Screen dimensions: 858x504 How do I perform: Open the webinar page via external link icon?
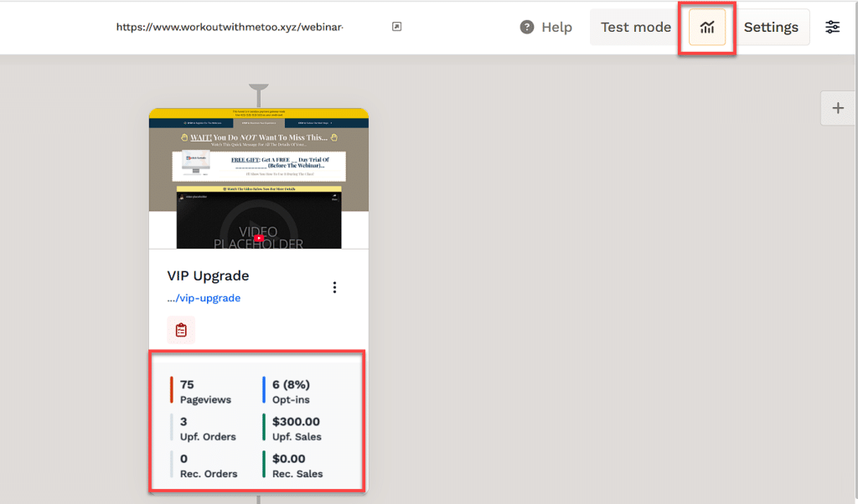(x=395, y=26)
